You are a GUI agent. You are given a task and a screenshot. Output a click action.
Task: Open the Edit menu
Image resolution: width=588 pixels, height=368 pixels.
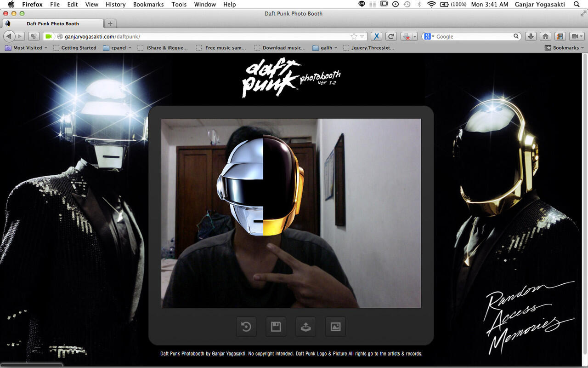pos(72,4)
